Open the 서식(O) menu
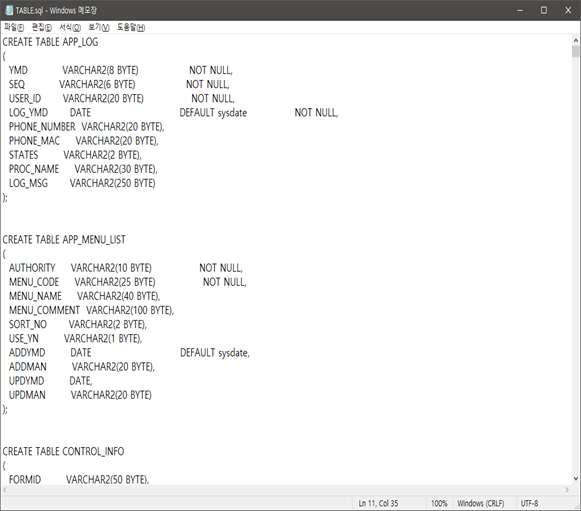The width and height of the screenshot is (581, 511). pos(70,27)
